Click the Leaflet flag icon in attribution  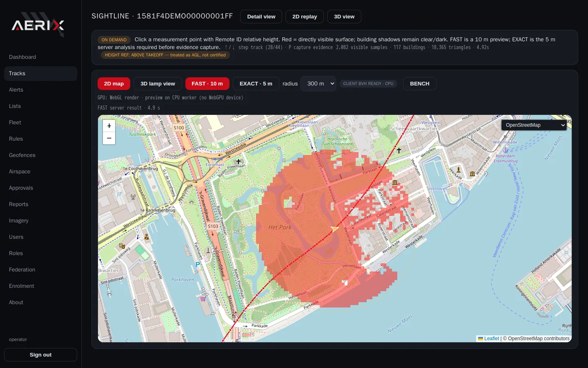[x=481, y=339]
